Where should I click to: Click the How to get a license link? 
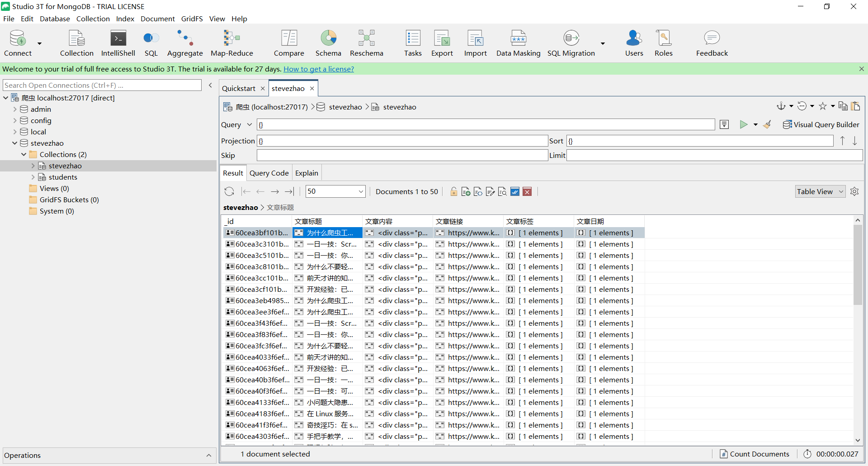coord(319,69)
